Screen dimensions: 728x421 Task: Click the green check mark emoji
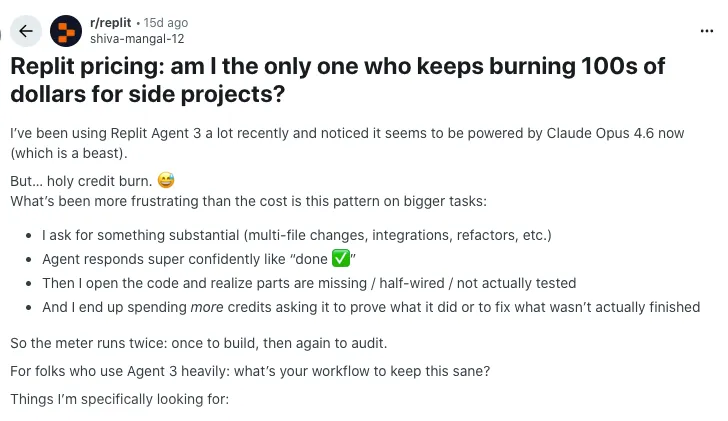click(x=339, y=258)
